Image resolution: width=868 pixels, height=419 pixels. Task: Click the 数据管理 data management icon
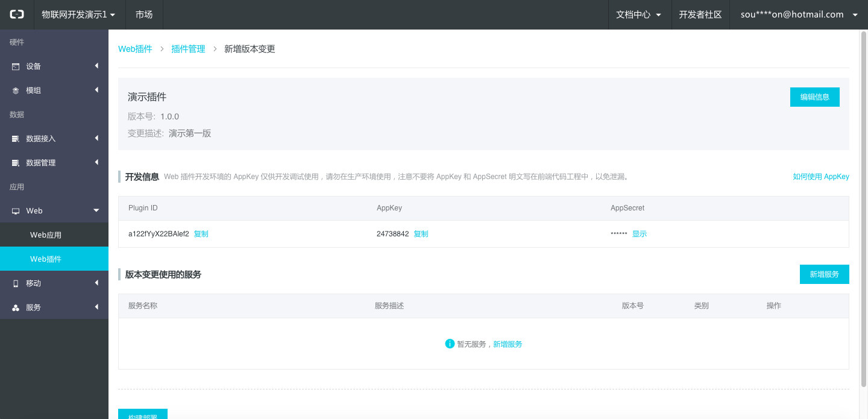(x=16, y=163)
